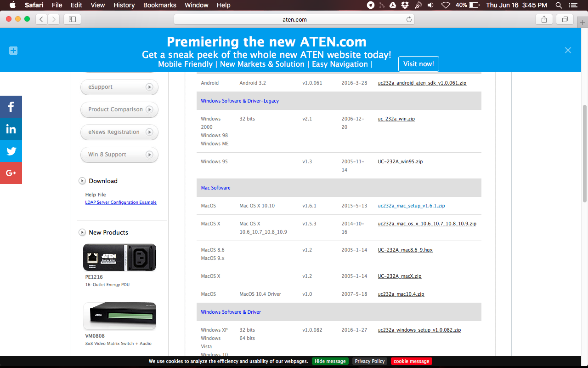This screenshot has width=588, height=368.
Task: Open the Apple menu
Action: tap(12, 5)
